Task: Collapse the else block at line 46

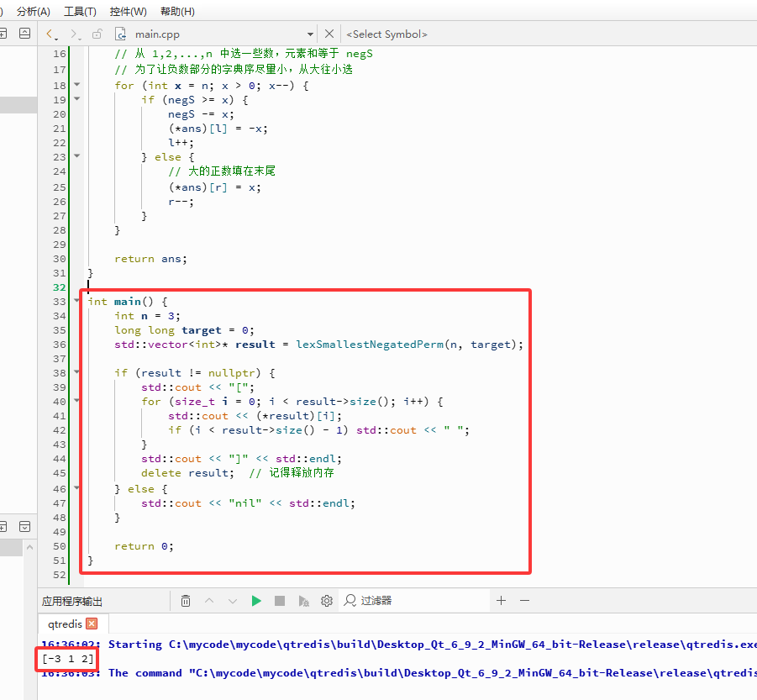Action: tap(77, 488)
